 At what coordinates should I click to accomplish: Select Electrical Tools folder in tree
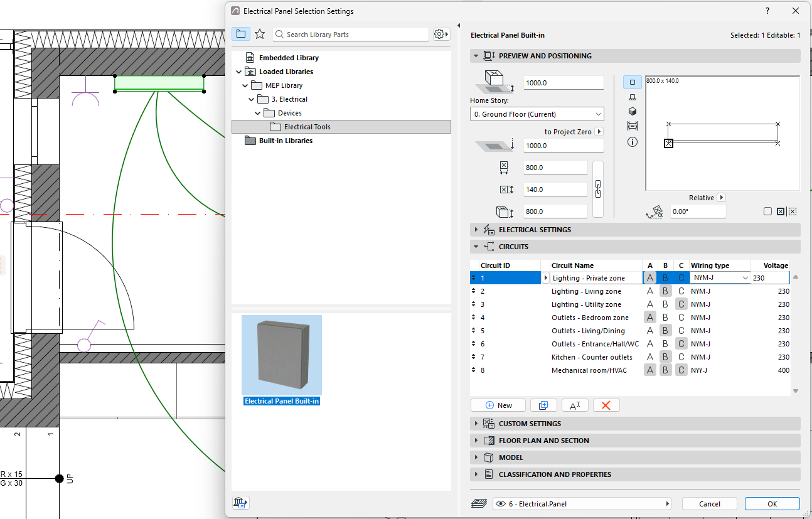pos(307,127)
